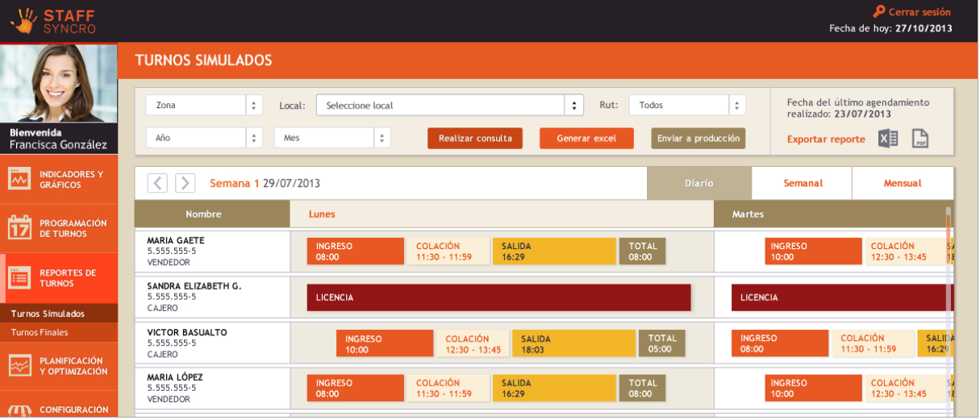The height and width of the screenshot is (420, 980).
Task: Select Reportes de Turnos list icon
Action: (x=19, y=278)
